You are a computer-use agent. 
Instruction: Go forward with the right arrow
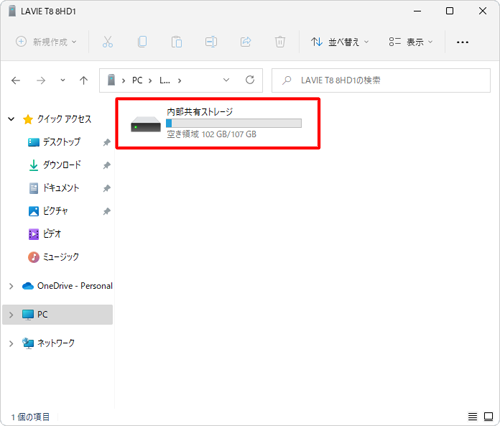[x=41, y=80]
